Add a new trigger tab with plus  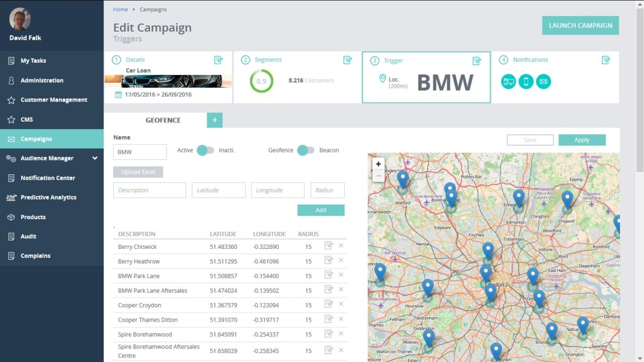click(x=214, y=120)
